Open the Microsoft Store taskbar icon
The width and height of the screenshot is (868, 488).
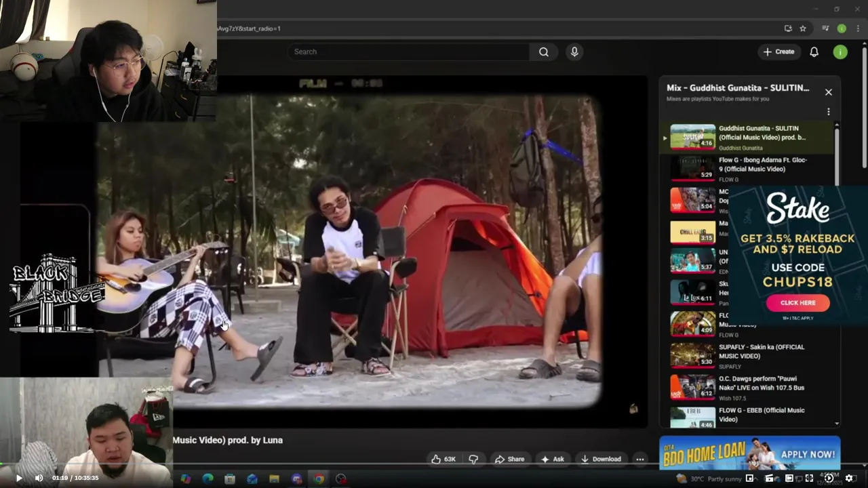[x=230, y=479]
